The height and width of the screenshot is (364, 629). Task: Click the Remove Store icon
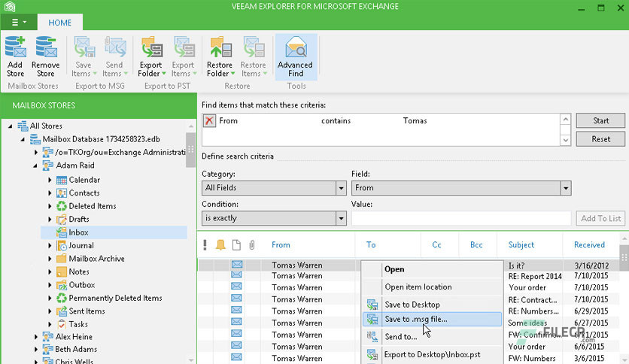46,47
